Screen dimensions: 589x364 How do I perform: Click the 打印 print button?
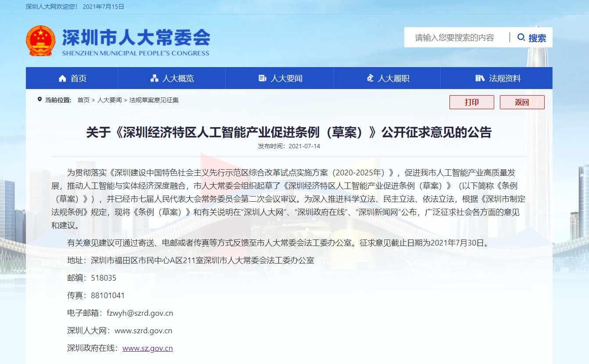pyautogui.click(x=472, y=102)
